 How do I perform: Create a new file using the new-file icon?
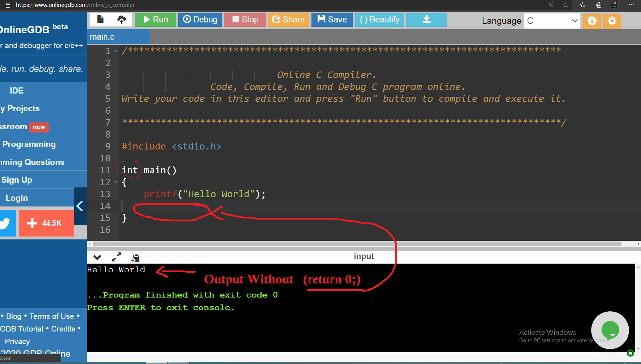pyautogui.click(x=100, y=19)
